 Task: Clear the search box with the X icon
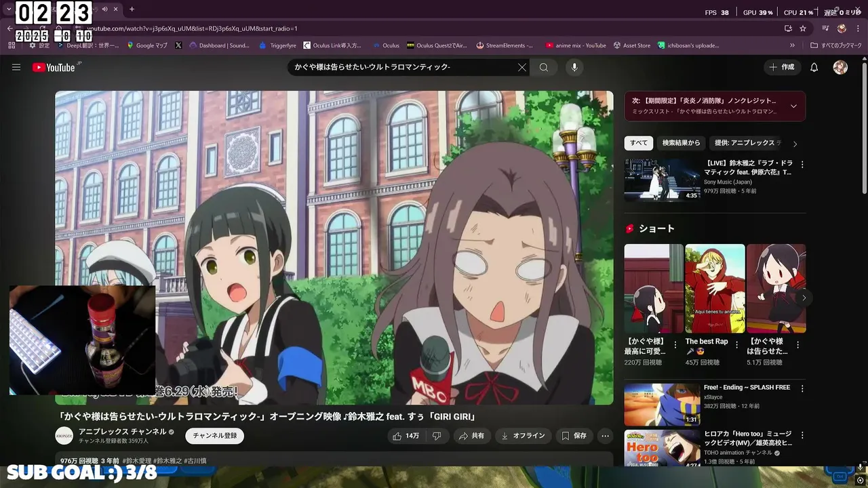(522, 67)
